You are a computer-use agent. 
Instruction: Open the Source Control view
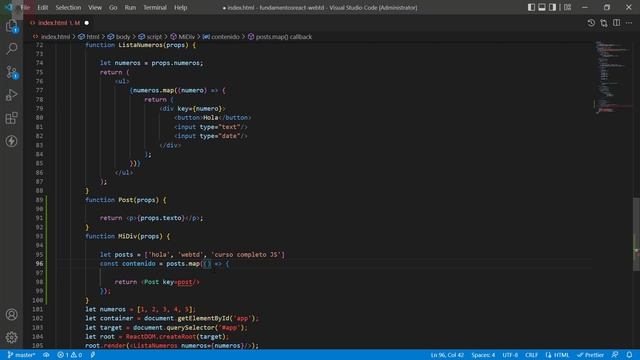point(11,72)
